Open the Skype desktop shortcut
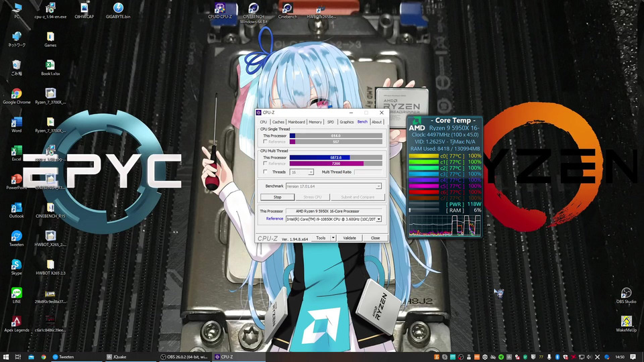Image resolution: width=644 pixels, height=362 pixels. click(x=16, y=267)
